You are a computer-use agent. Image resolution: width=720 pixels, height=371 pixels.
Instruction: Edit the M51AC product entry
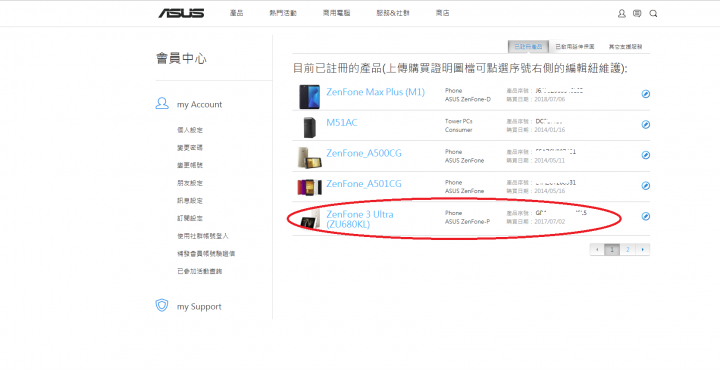pyautogui.click(x=646, y=124)
